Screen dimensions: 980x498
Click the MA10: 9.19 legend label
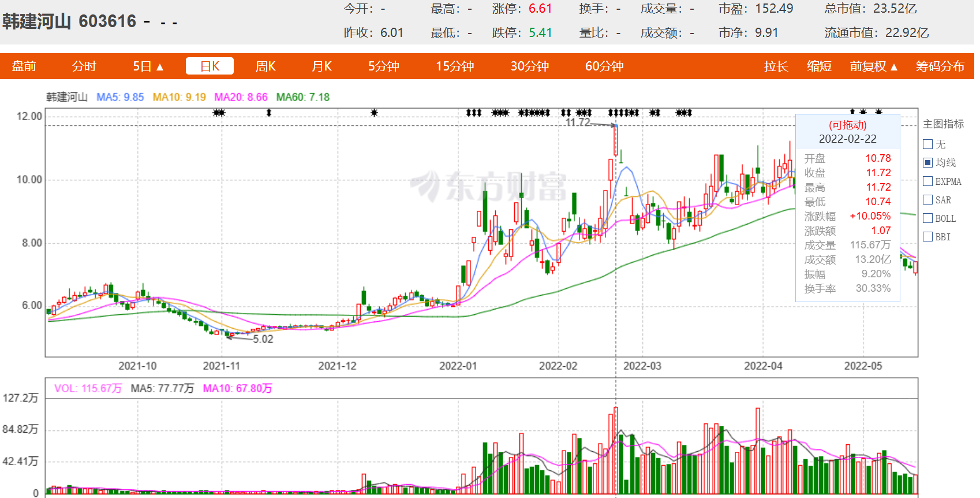click(x=179, y=97)
